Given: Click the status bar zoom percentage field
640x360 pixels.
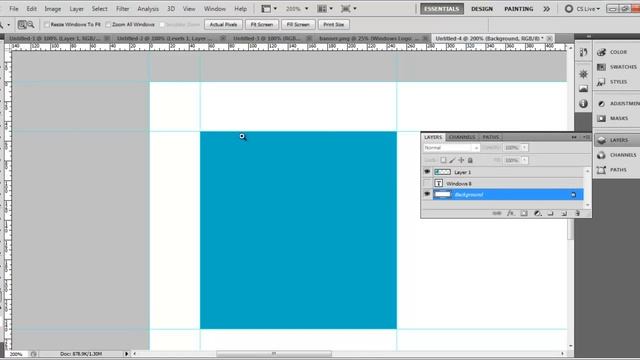Looking at the screenshot, I should [16, 354].
